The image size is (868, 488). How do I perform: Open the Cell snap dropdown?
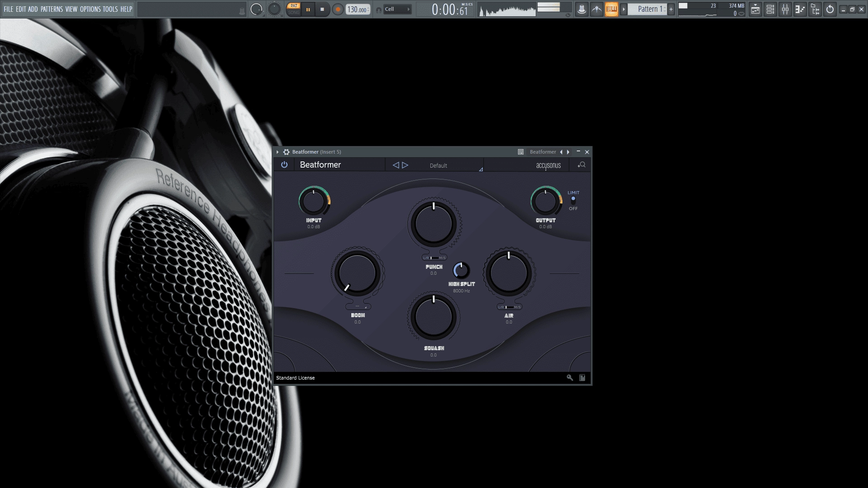[398, 9]
